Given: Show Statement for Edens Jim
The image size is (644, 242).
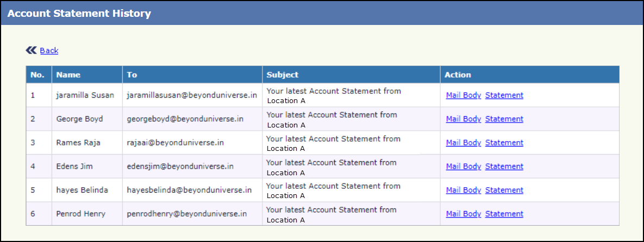Looking at the screenshot, I should tap(504, 167).
